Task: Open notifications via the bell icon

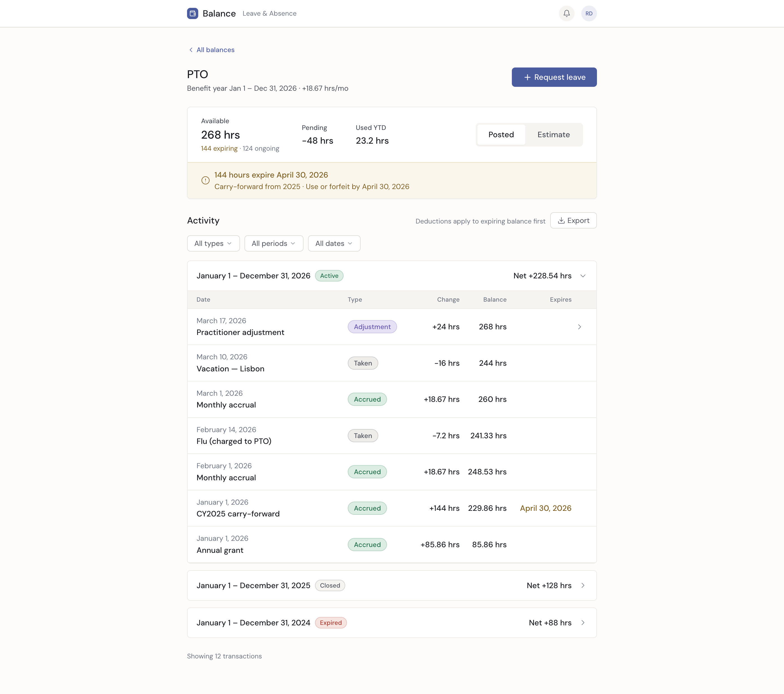Action: [566, 13]
